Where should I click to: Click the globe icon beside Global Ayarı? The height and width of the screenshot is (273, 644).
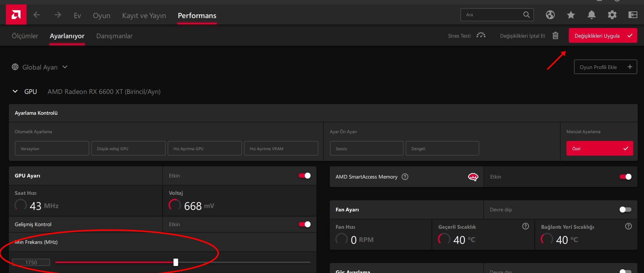tap(15, 67)
